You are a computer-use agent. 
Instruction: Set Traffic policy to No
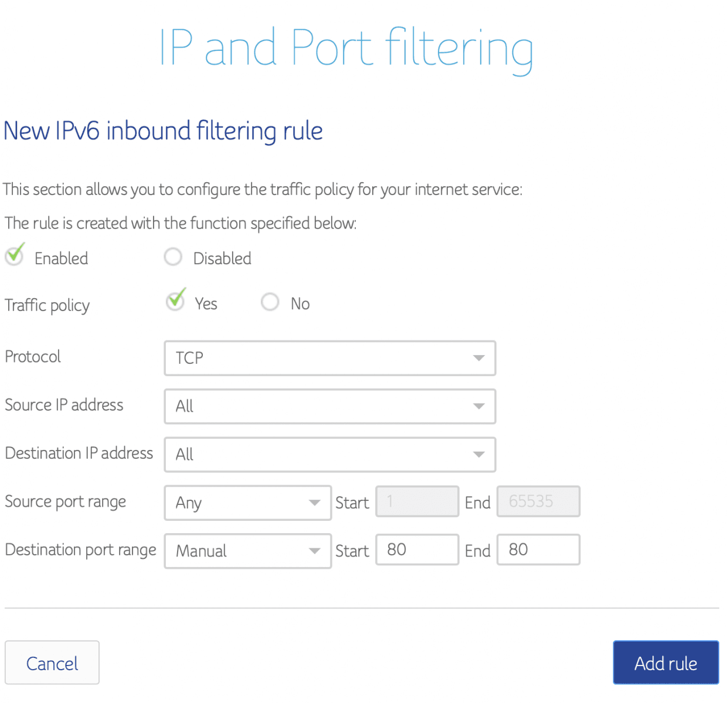pos(270,302)
